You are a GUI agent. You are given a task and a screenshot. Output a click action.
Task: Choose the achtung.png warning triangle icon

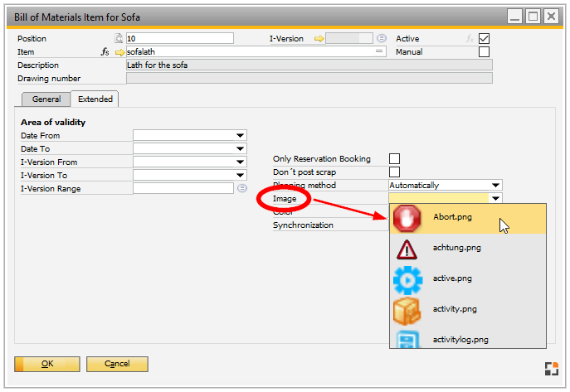(x=407, y=249)
